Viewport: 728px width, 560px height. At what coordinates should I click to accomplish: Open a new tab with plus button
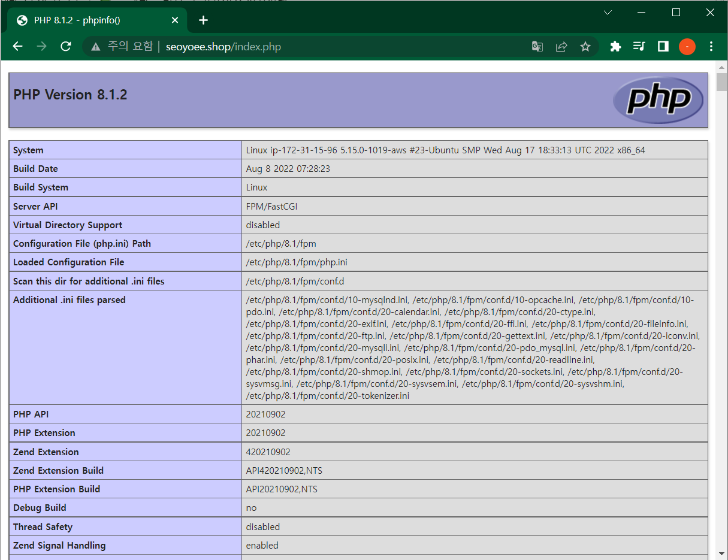point(203,20)
